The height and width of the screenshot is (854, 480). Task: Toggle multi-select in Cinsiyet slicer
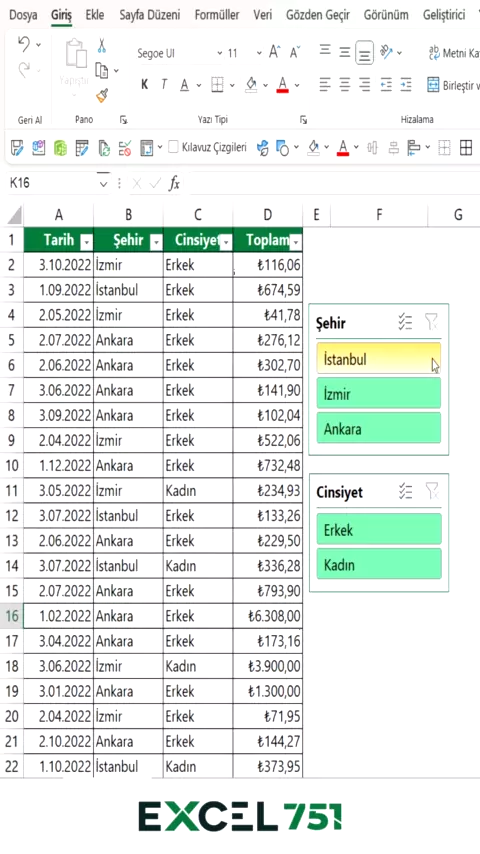click(x=405, y=491)
